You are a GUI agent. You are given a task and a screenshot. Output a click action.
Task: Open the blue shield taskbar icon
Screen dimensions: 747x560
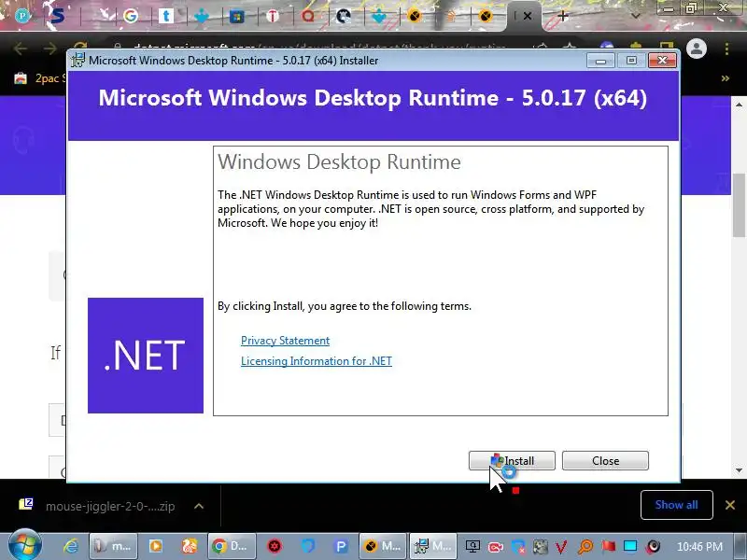click(308, 546)
